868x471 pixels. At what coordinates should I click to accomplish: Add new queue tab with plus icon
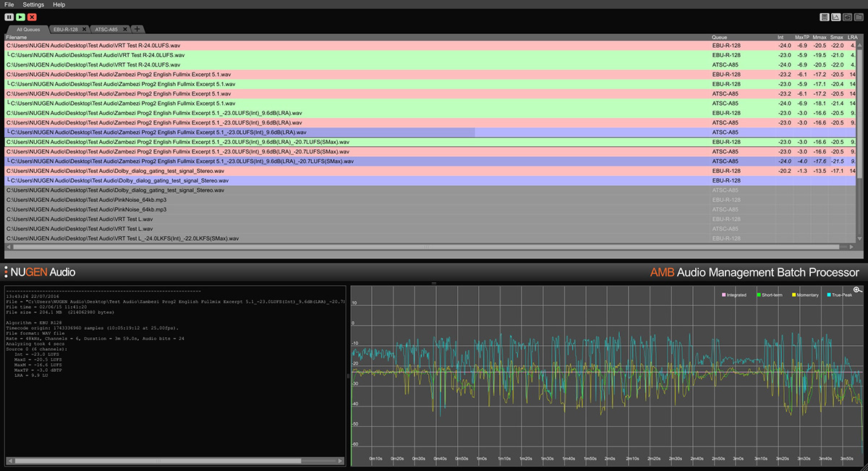click(137, 29)
